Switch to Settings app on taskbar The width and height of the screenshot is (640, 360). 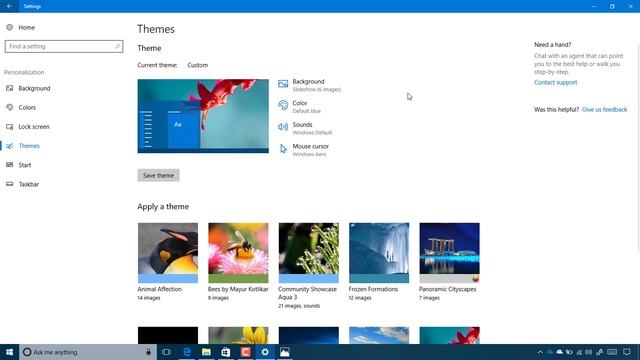click(265, 352)
